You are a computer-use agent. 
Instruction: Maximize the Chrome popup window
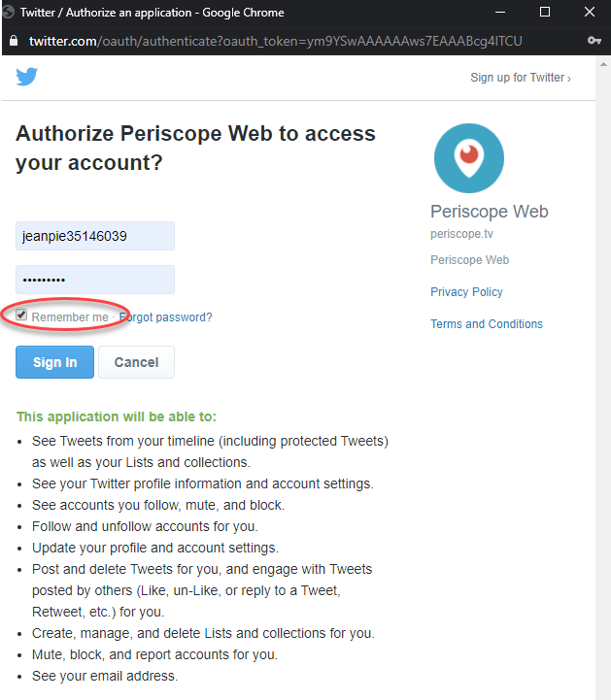545,12
